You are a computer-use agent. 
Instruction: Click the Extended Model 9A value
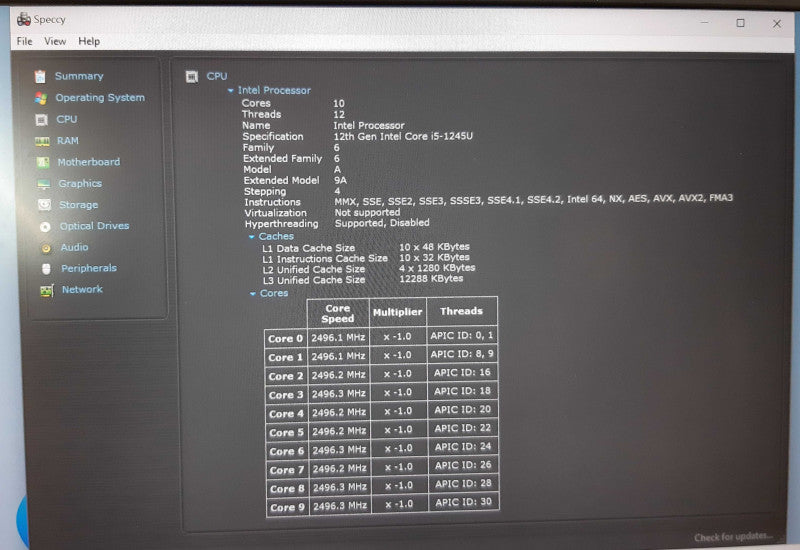tap(340, 180)
